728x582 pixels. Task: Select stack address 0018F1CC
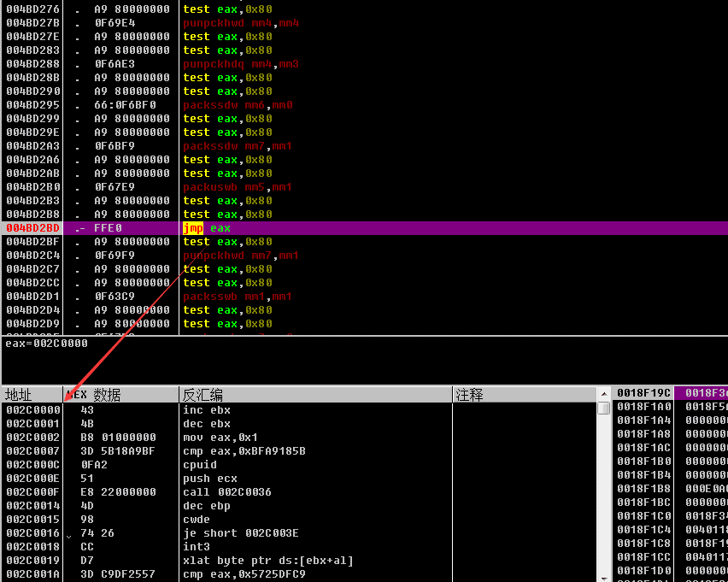644,557
